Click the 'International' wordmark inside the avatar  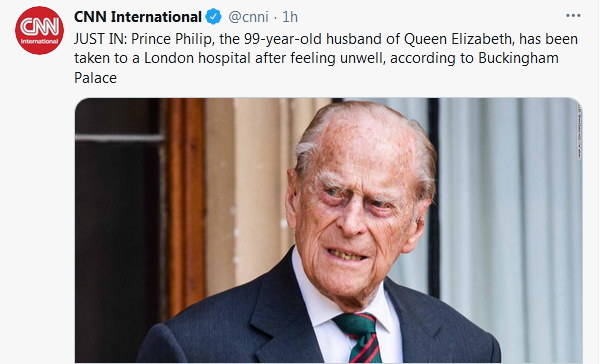pyautogui.click(x=39, y=42)
